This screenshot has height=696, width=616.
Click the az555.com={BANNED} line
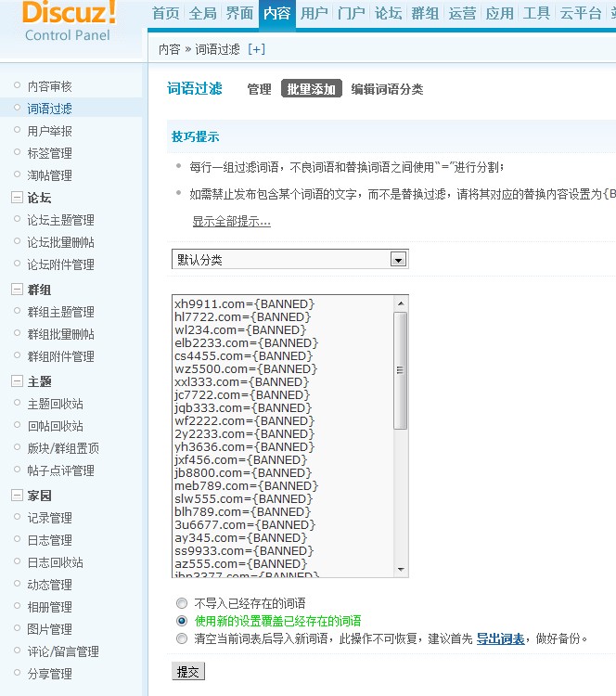(x=240, y=563)
